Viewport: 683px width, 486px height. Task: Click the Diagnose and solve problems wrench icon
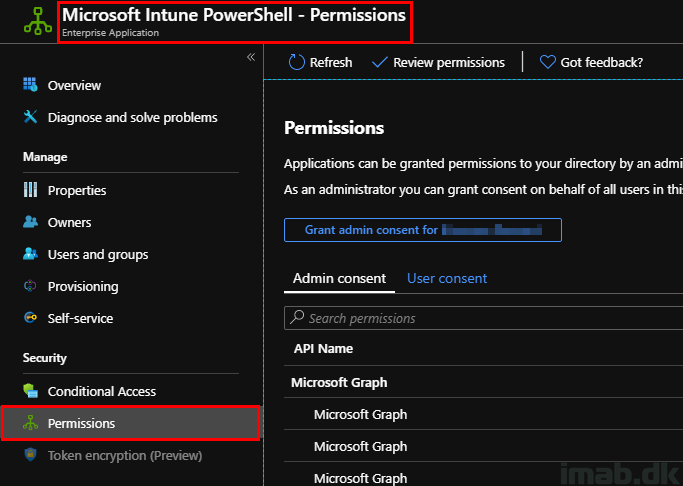[x=30, y=117]
